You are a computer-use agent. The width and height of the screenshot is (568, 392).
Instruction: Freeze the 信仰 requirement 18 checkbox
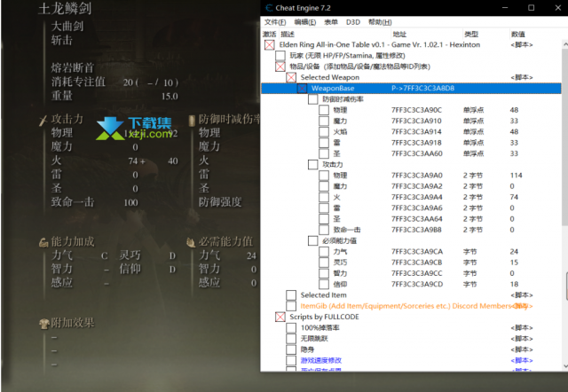324,284
